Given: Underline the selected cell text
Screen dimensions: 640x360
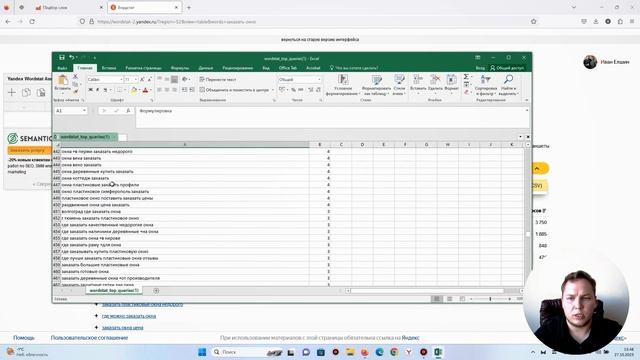Looking at the screenshot, I should coord(105,90).
